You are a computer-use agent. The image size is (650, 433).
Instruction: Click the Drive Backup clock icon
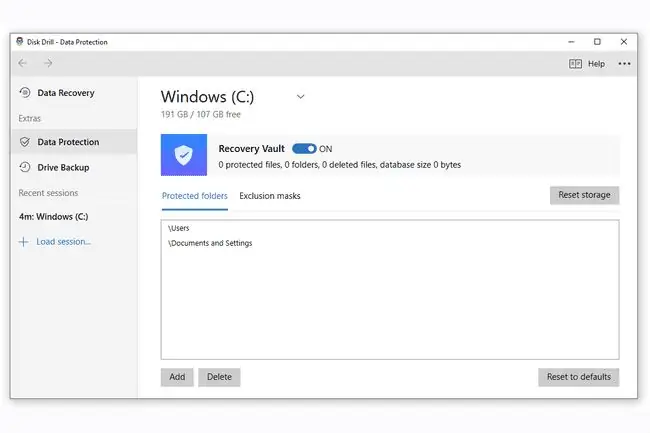click(25, 167)
